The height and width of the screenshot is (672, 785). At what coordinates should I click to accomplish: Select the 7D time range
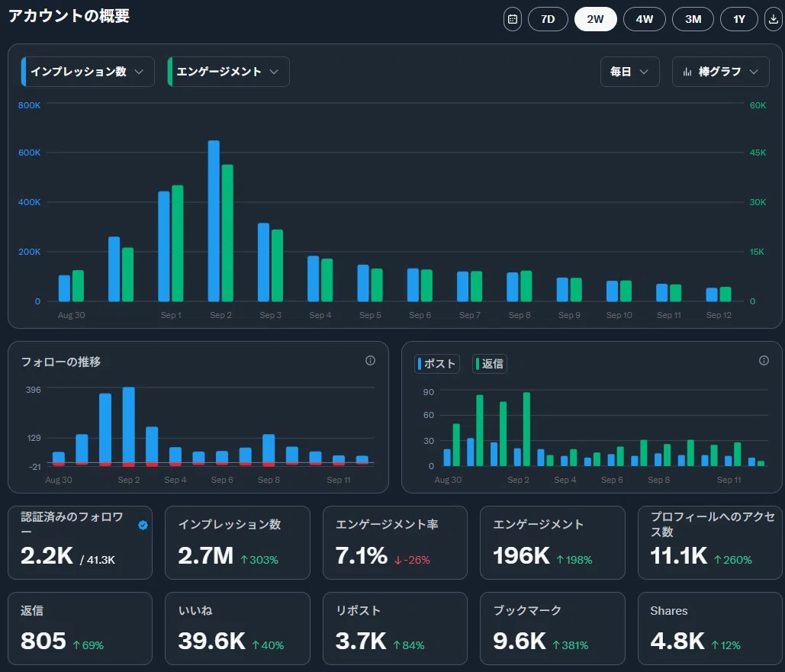tap(548, 19)
